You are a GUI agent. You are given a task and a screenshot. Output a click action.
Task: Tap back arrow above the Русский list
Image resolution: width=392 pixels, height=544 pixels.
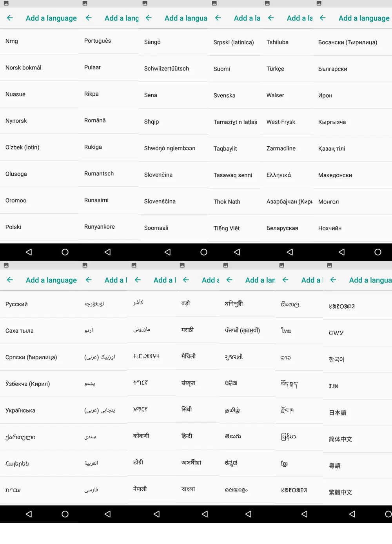tap(10, 280)
